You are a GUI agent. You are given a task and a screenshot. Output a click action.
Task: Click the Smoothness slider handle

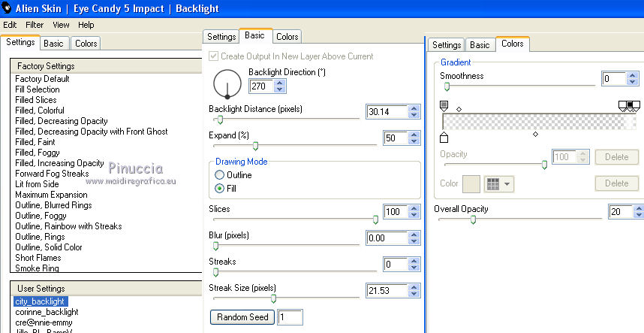[x=447, y=86]
